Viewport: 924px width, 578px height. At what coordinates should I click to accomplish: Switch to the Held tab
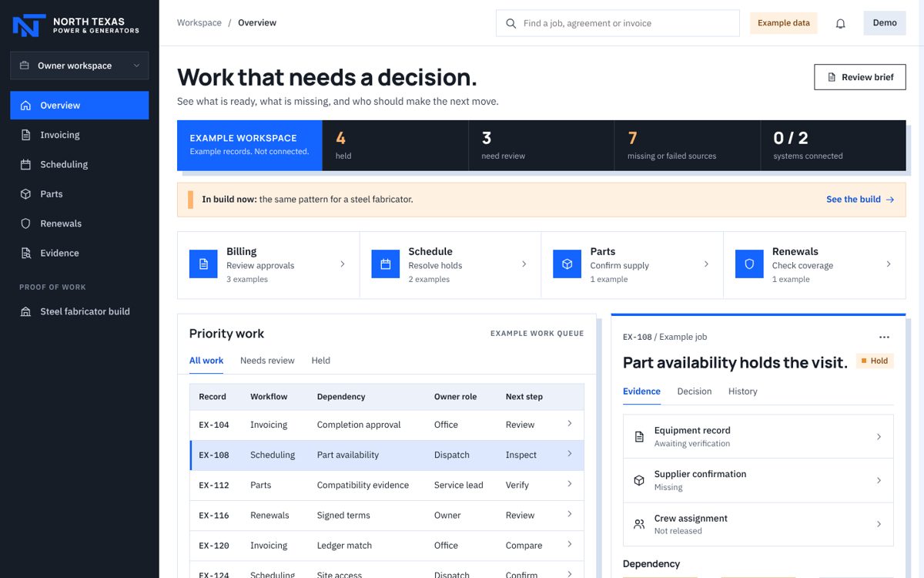pyautogui.click(x=320, y=361)
